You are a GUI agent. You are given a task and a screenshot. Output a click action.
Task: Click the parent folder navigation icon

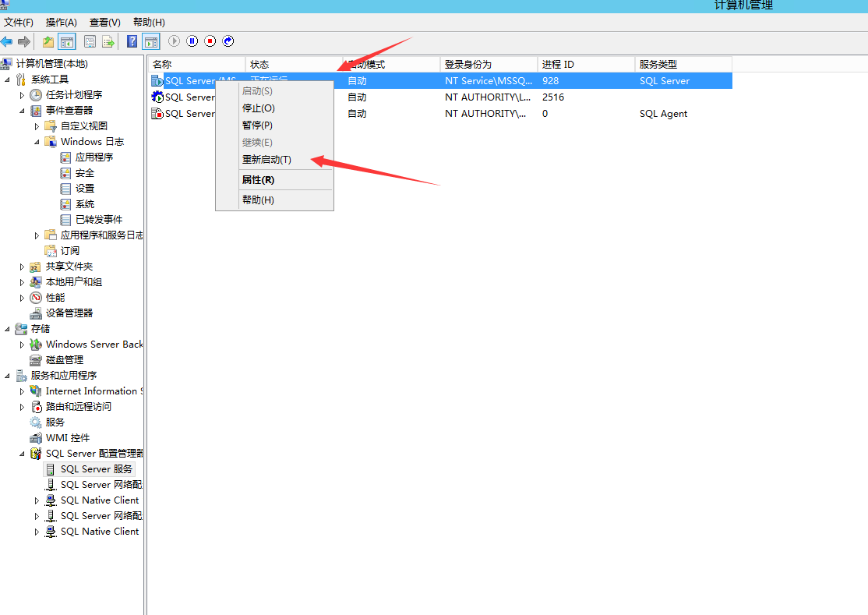click(x=49, y=41)
